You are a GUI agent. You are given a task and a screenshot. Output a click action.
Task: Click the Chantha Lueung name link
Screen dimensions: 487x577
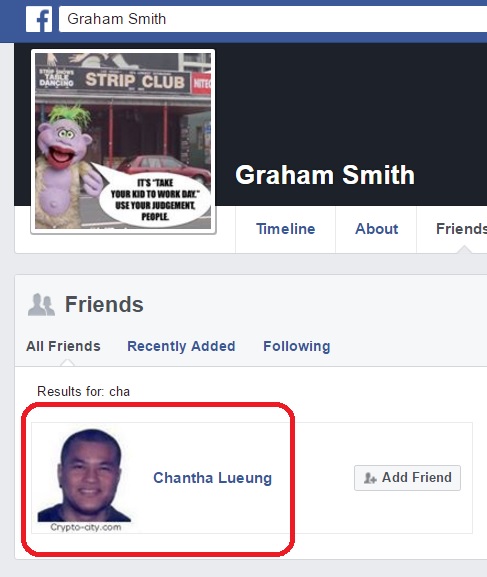[212, 478]
